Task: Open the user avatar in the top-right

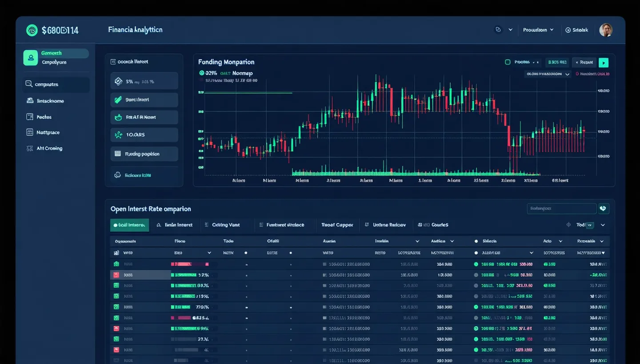Action: pyautogui.click(x=606, y=30)
